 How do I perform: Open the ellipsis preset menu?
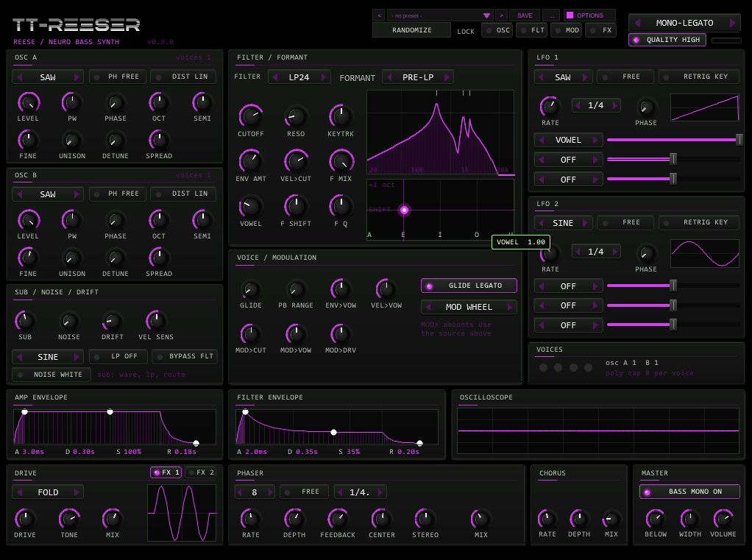pyautogui.click(x=552, y=15)
